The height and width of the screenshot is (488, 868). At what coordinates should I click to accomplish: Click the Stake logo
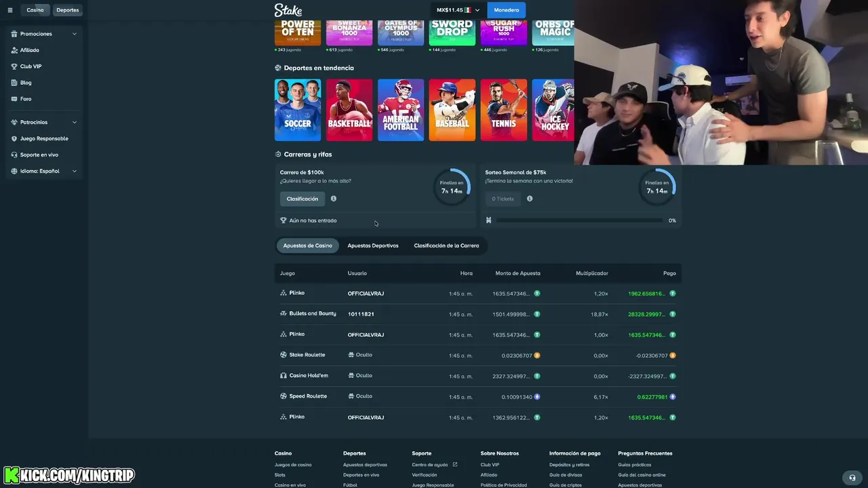coord(288,10)
